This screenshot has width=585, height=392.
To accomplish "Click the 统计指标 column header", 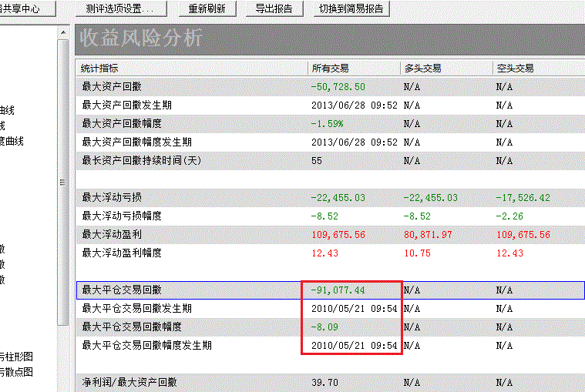I will tap(100, 69).
